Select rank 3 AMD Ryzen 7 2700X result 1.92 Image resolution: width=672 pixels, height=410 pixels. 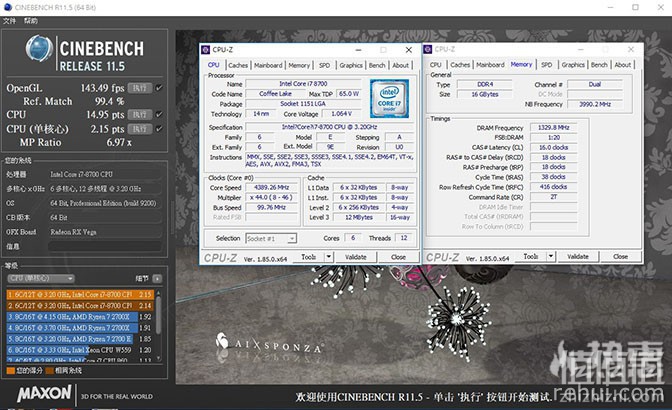point(80,317)
